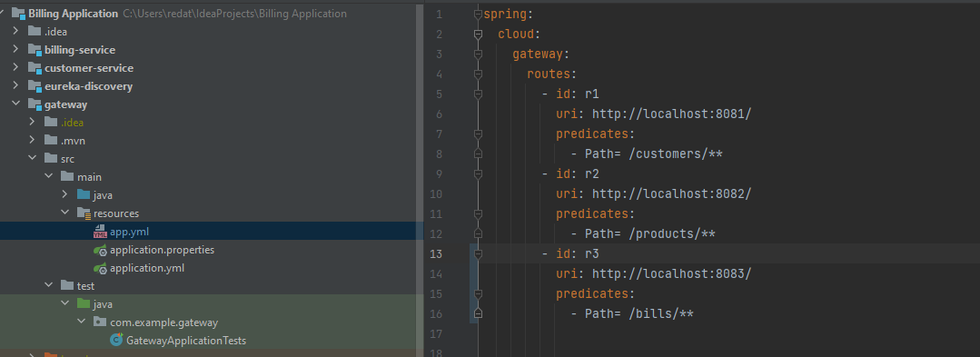Fold the gateway block at line 3
980x357 pixels.
click(x=478, y=55)
